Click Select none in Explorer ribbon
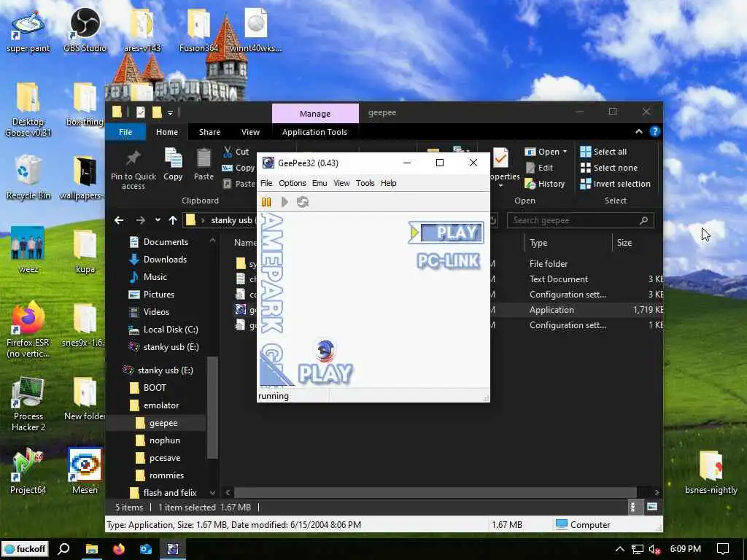The height and width of the screenshot is (560, 747). [x=608, y=168]
